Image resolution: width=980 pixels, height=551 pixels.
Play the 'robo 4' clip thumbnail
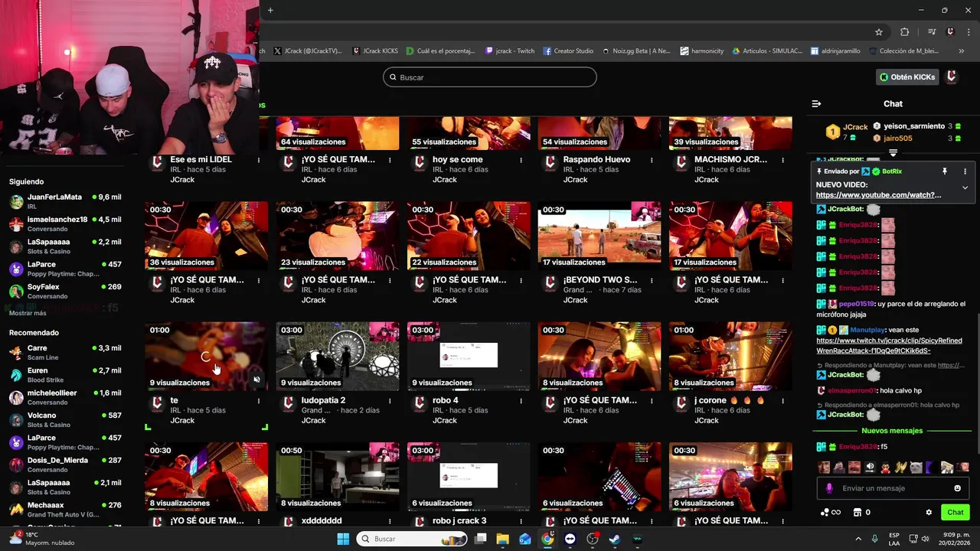click(x=469, y=356)
